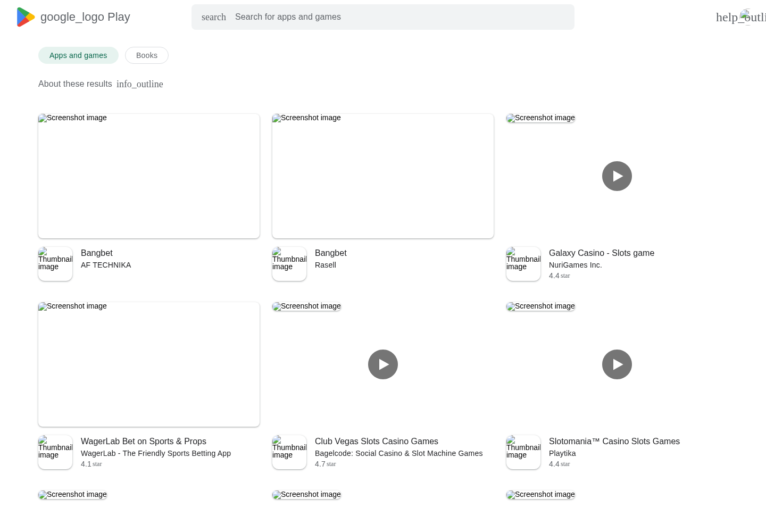766x532 pixels.
Task: Click the info outline icon beside About these results
Action: 140,84
